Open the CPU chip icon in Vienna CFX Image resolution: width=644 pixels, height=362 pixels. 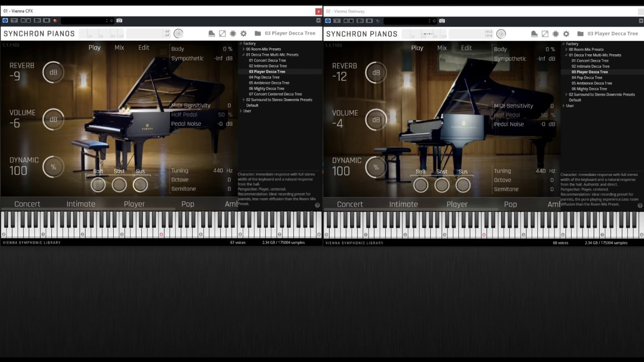[233, 34]
